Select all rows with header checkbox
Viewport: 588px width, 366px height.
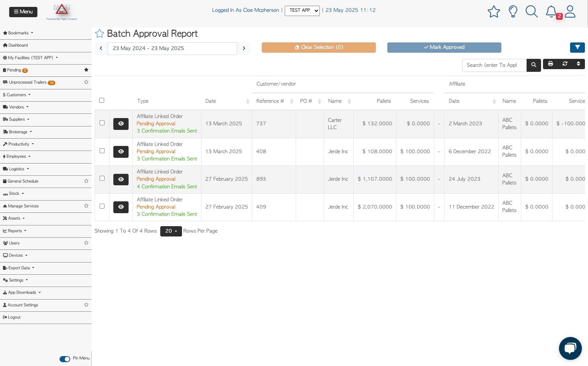click(101, 100)
